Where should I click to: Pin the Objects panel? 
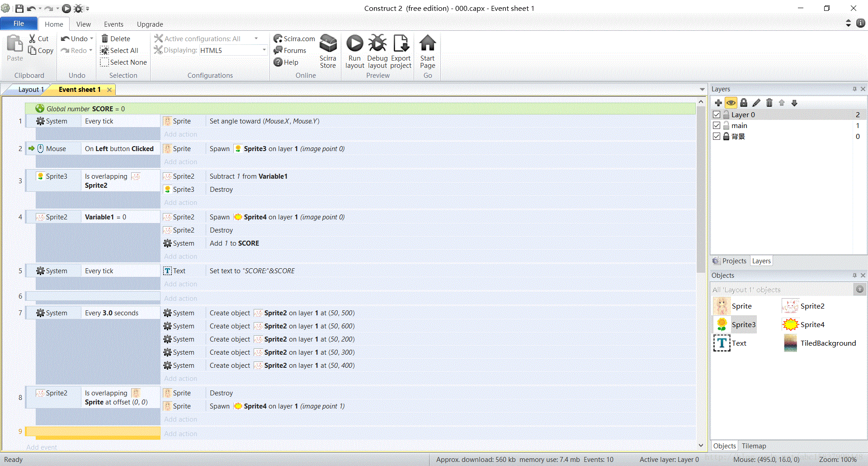pos(854,275)
